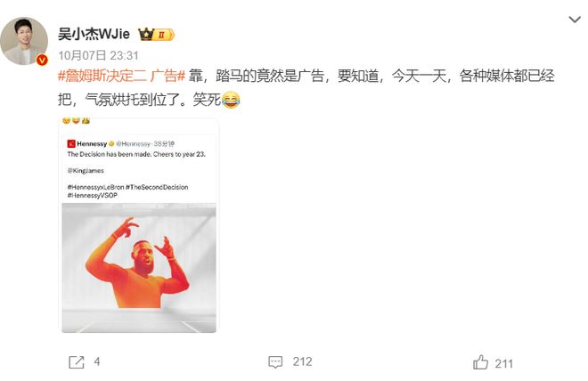Click the orange athlete graphic in the image
Viewport: 588px width, 381px height.
(x=137, y=263)
